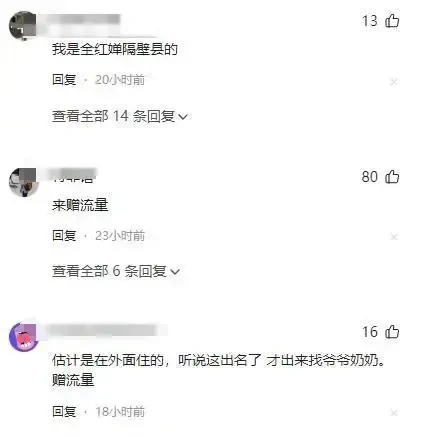Like the comment with 16 likes
Viewport: 423px width, 436px height.
tap(392, 332)
